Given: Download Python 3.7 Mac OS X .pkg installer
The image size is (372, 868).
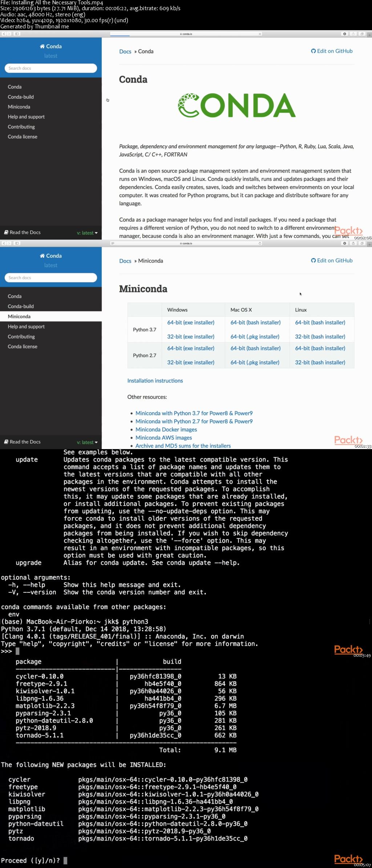Looking at the screenshot, I should point(255,337).
